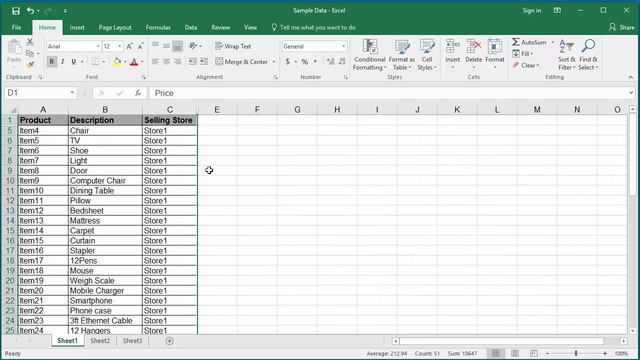
Task: Zoom out with the minus icon
Action: [x=548, y=353]
